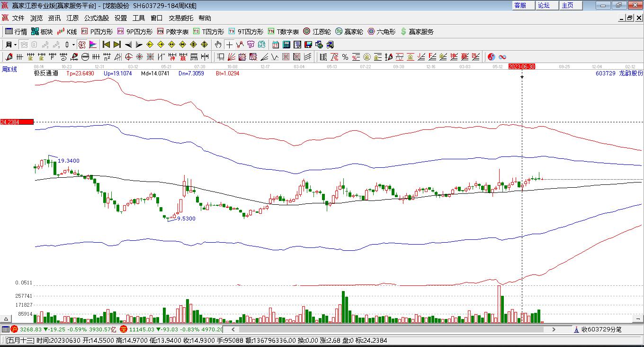Open the 交易委托 menu
644x347 pixels.
[x=181, y=18]
